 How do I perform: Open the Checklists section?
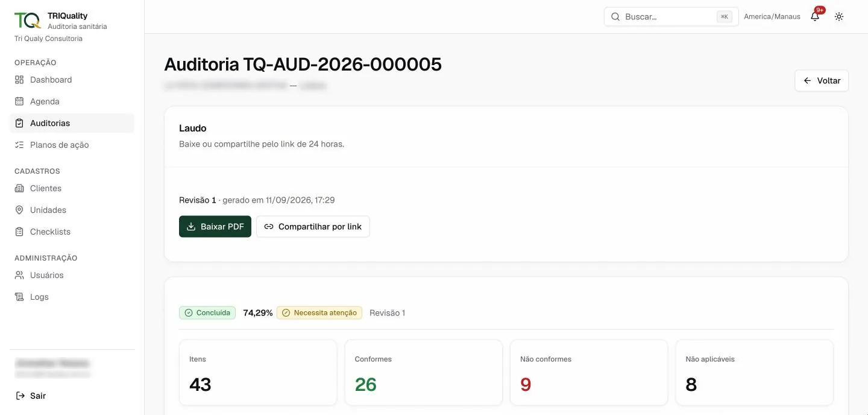point(72,232)
